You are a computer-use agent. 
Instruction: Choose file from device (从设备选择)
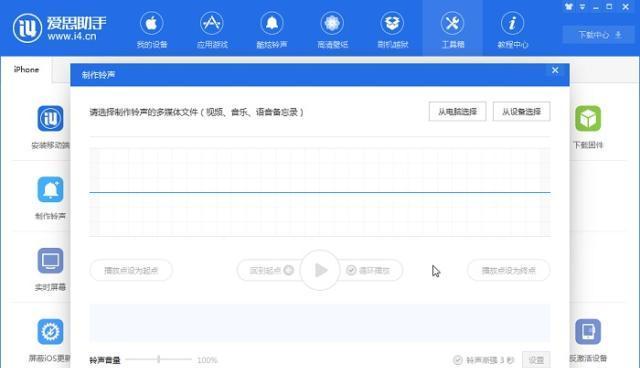(521, 111)
